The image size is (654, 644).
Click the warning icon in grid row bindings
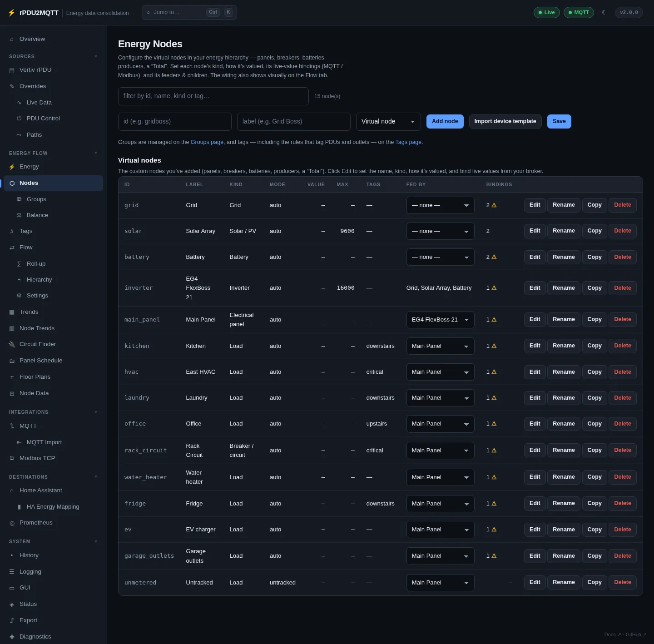494,205
